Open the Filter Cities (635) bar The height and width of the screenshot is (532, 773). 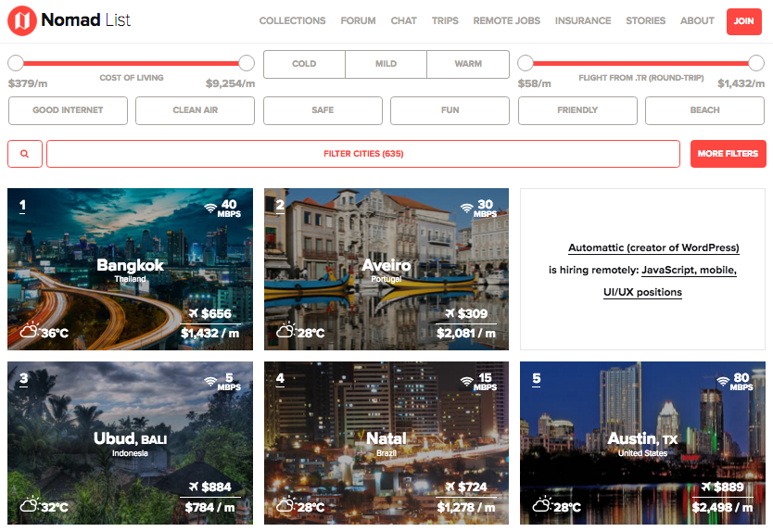coord(363,154)
